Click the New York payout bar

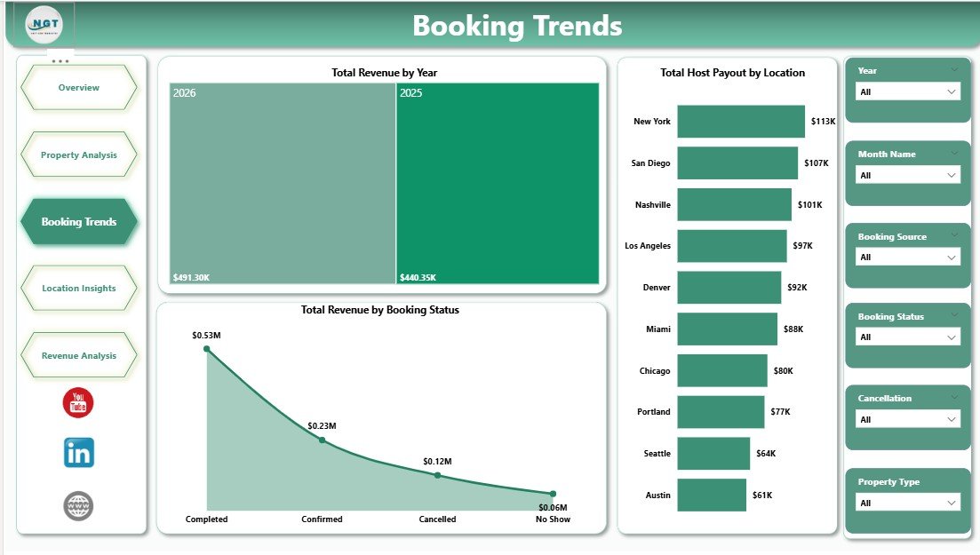click(740, 122)
